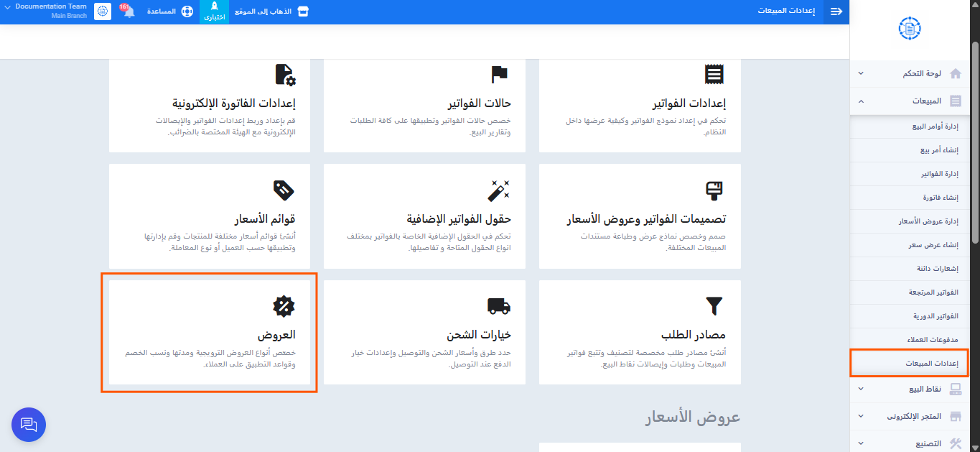Click the magic wand additional fields icon

(499, 190)
